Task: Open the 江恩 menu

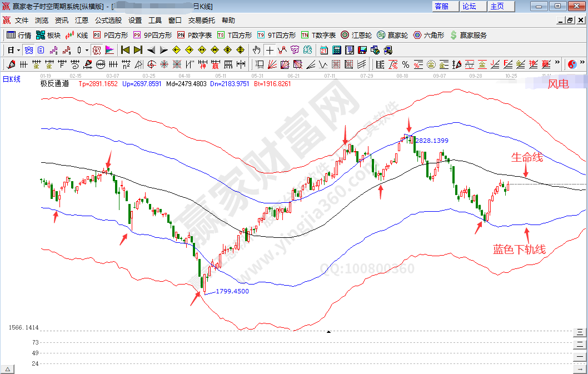Action: point(82,20)
